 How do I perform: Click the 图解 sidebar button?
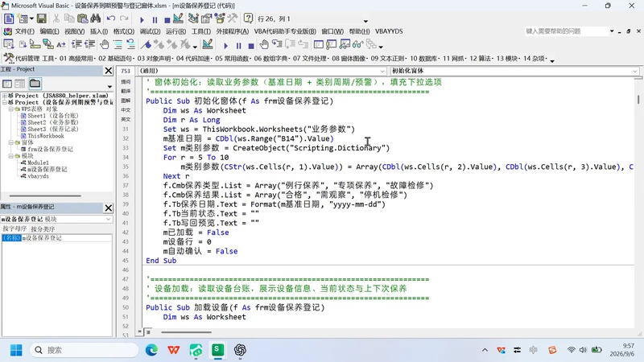click(126, 101)
